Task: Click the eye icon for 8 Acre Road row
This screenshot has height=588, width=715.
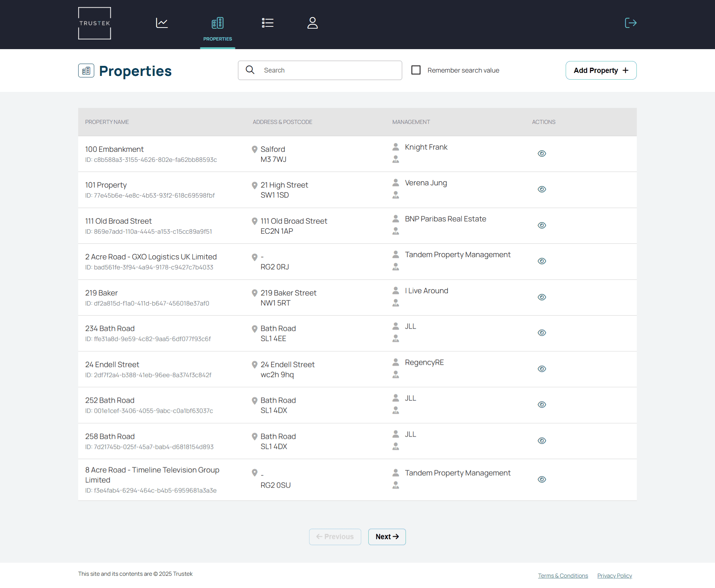Action: pos(542,479)
